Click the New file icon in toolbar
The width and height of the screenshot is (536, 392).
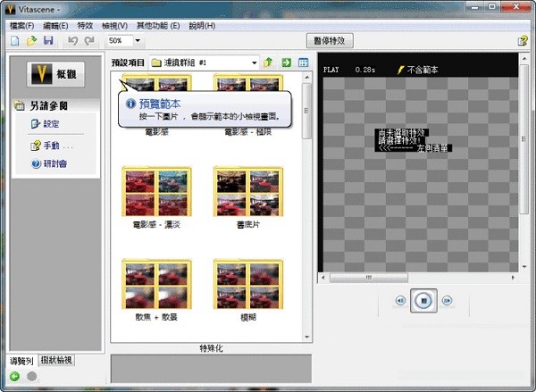click(16, 41)
